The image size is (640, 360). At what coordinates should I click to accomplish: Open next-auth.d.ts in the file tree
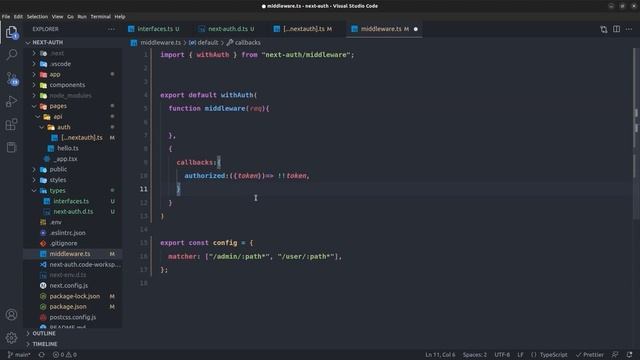coord(73,211)
